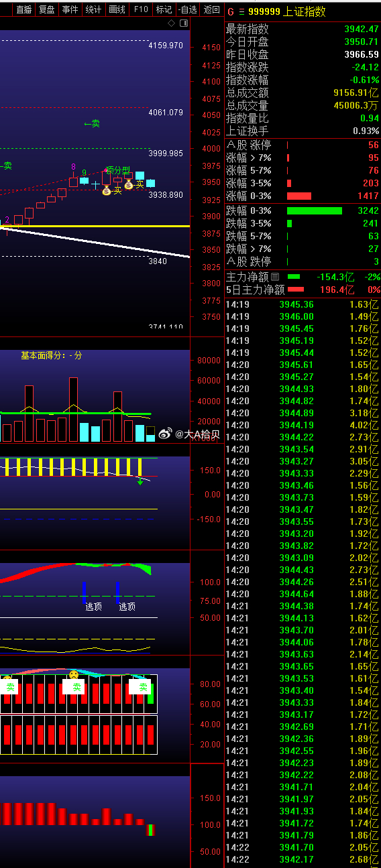The height and width of the screenshot is (868, 381).
Task: Click 昨日收盘 value 3966.59
Action: tap(362, 54)
